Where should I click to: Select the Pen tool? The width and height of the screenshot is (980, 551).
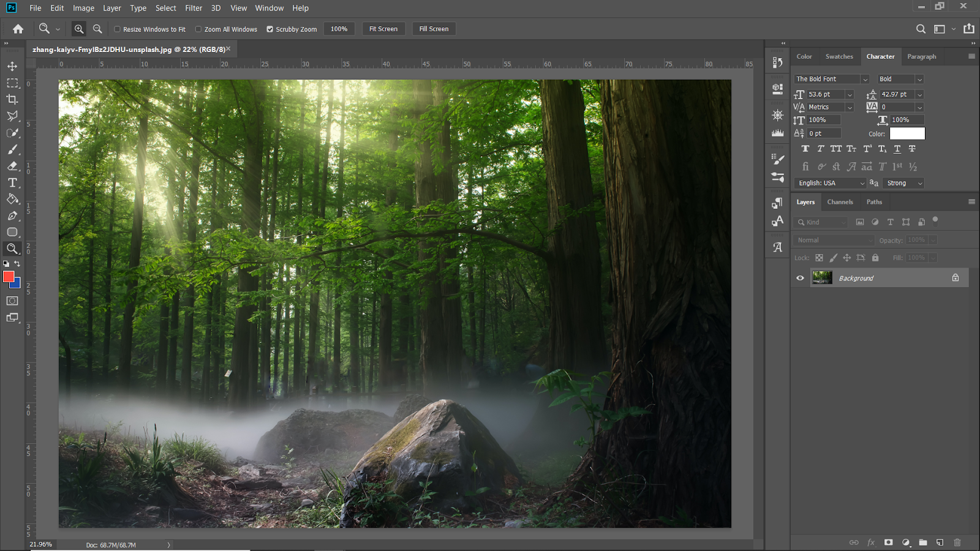coord(12,216)
